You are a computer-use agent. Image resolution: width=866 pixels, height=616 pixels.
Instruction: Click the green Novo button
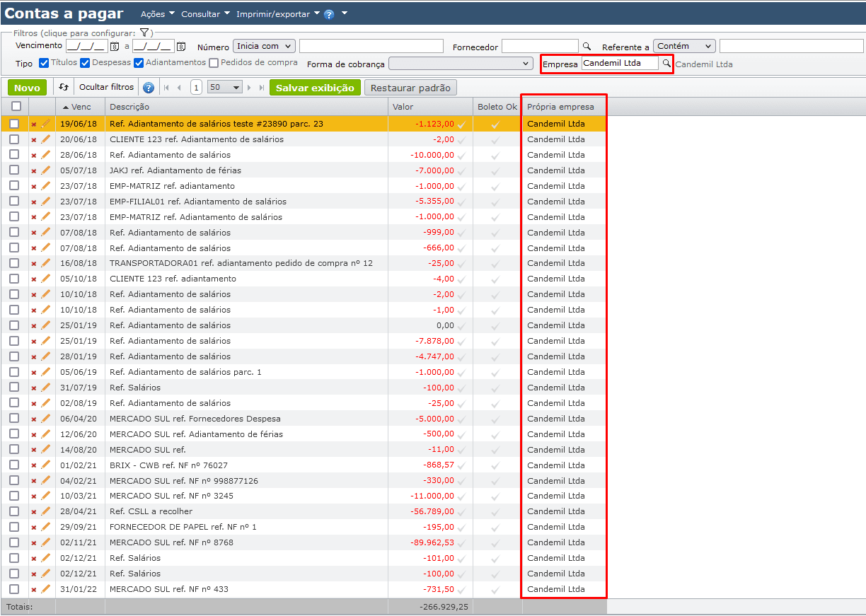[28, 88]
